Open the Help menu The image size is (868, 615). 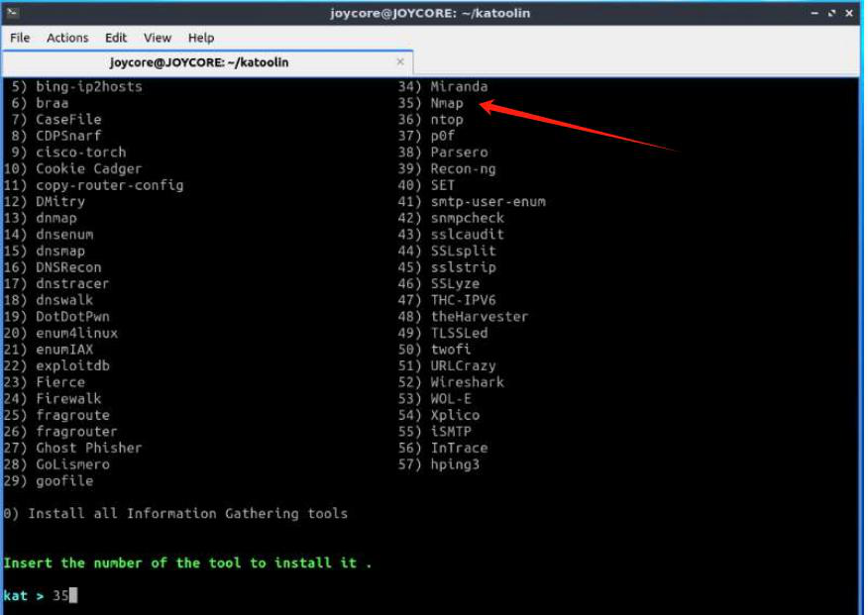click(x=201, y=38)
